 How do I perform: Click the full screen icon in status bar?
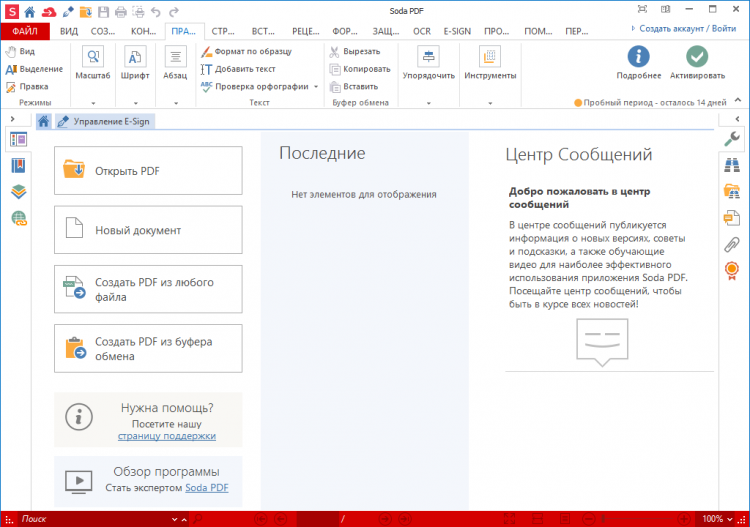509,519
